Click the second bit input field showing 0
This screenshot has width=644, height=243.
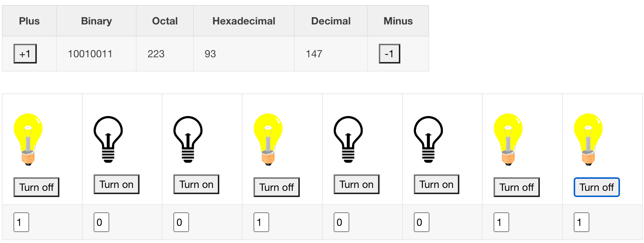[101, 222]
